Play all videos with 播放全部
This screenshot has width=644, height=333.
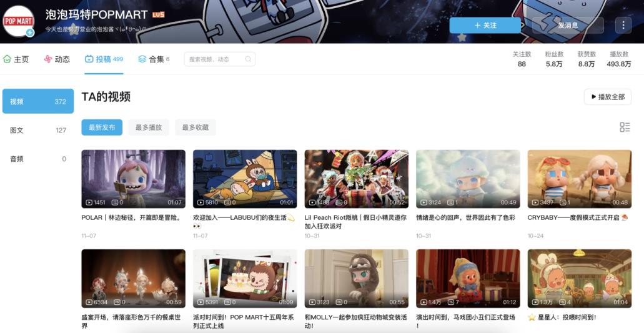coord(608,97)
